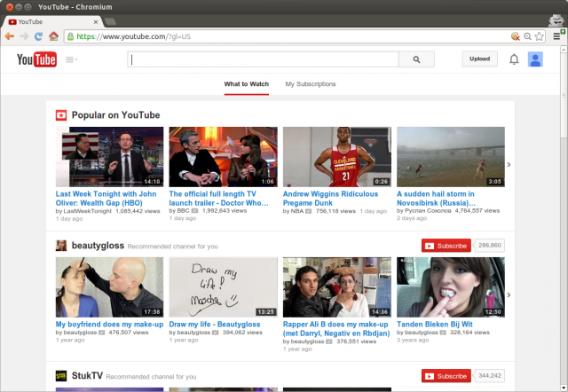Image resolution: width=568 pixels, height=392 pixels.
Task: Open Rapper Ali B make-up thumbnail
Action: [x=337, y=287]
